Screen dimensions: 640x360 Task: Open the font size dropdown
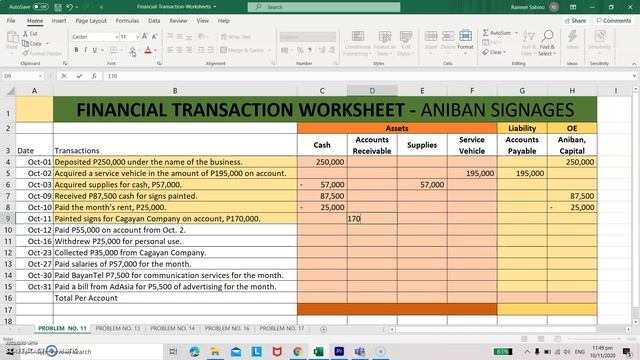point(138,37)
